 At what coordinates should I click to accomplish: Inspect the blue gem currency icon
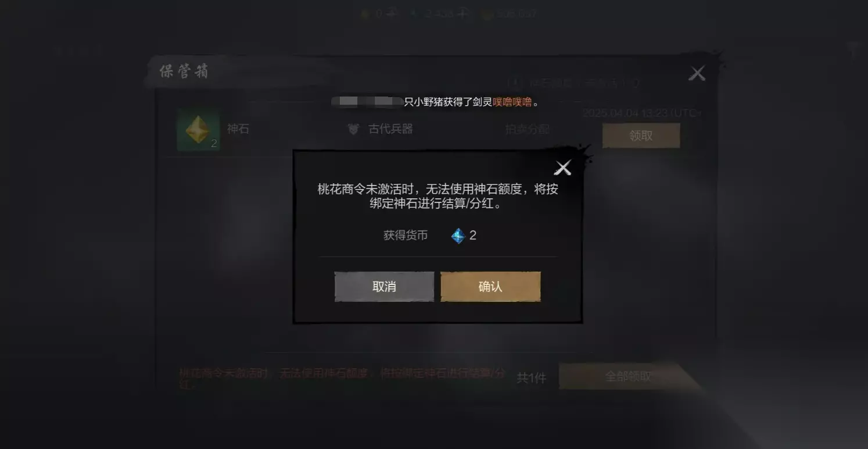pos(458,236)
